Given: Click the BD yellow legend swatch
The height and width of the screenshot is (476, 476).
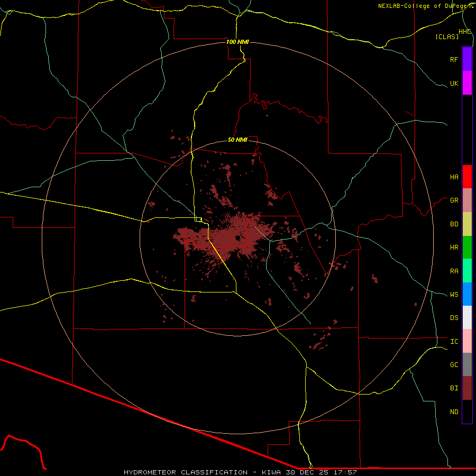Looking at the screenshot, I should (467, 224).
